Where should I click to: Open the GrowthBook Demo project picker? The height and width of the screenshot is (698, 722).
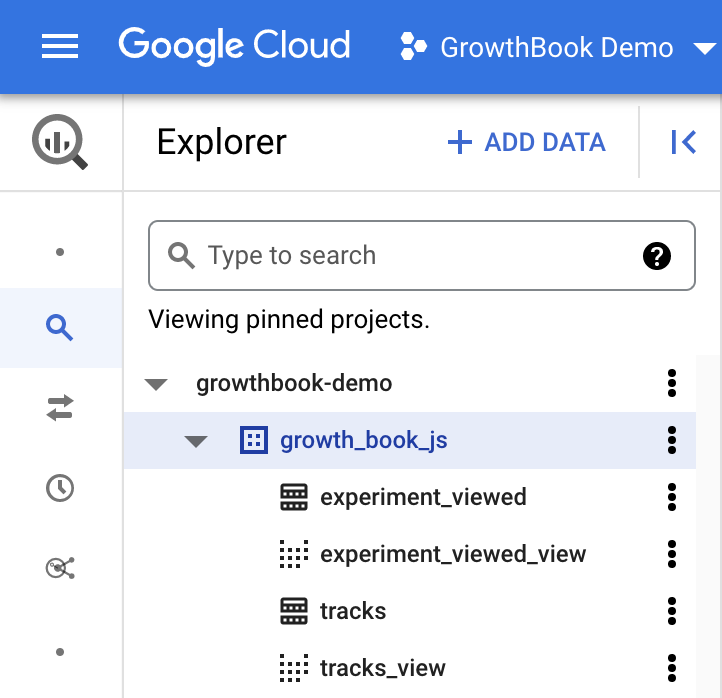557,47
